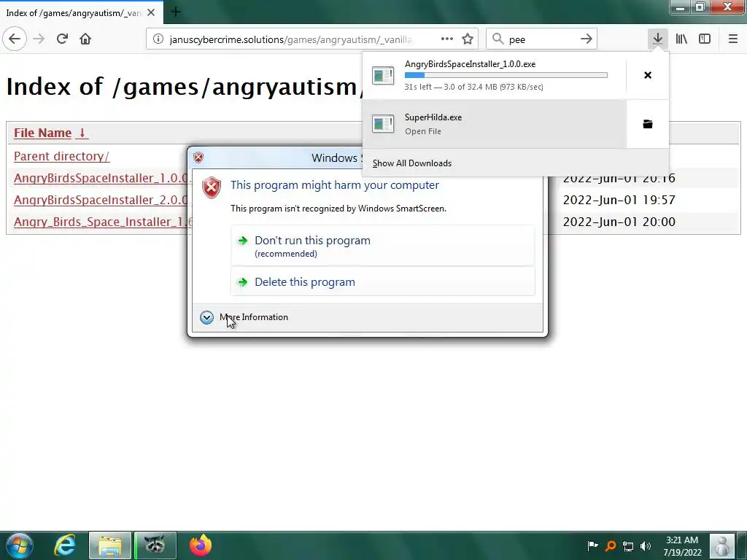
Task: Click the raccoon taskbar application
Action: click(155, 545)
